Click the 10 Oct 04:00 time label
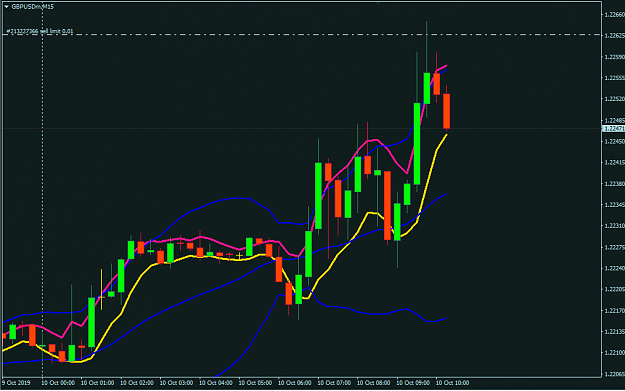Image resolution: width=625 pixels, height=391 pixels. 216,383
